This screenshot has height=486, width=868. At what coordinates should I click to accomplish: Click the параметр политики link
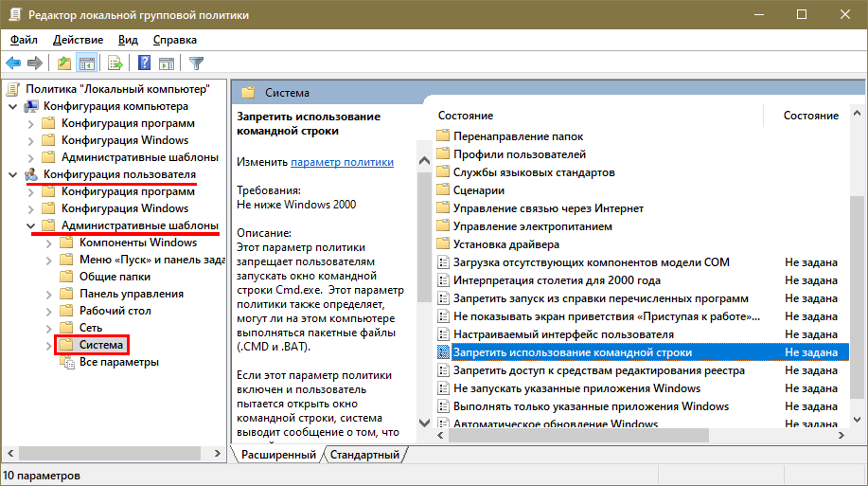coord(342,162)
